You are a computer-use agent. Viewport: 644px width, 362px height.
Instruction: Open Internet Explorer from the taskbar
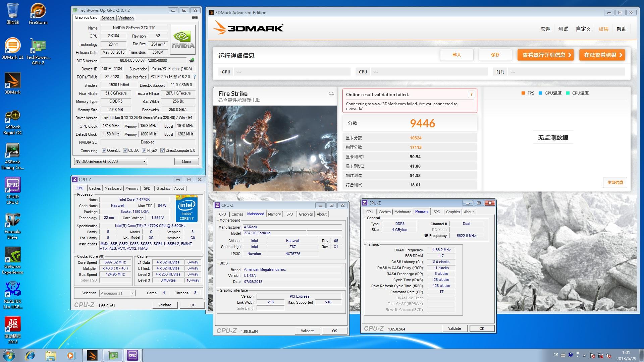[30, 355]
